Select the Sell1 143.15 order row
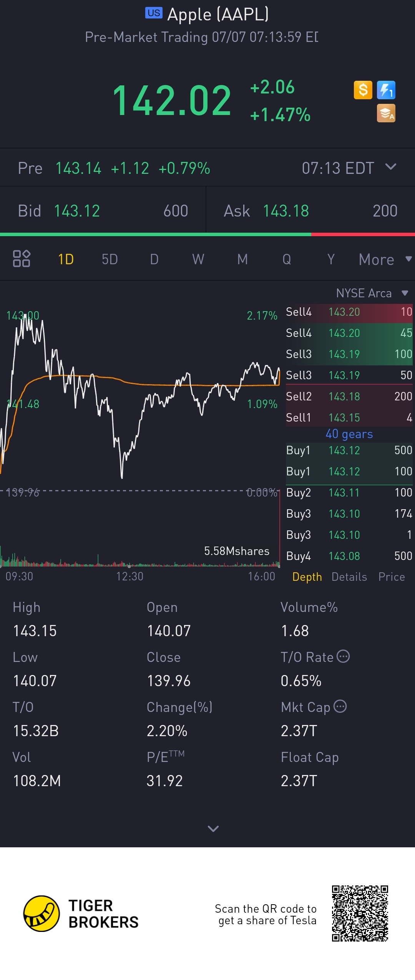Image resolution: width=415 pixels, height=980 pixels. click(x=349, y=417)
